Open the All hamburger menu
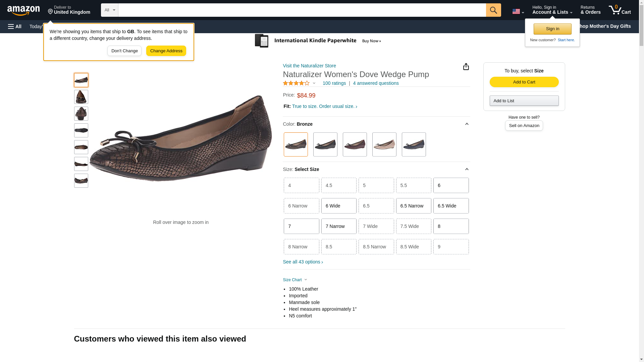The width and height of the screenshot is (644, 362). [x=15, y=26]
